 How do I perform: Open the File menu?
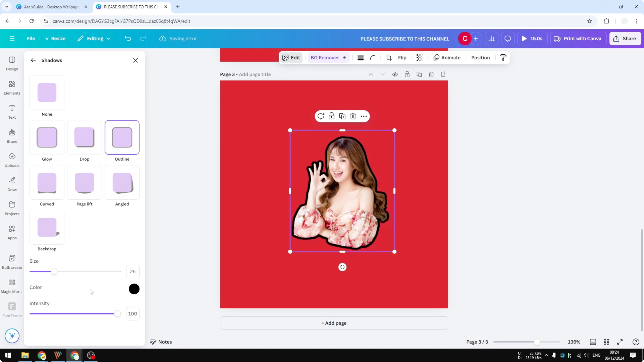(31, 38)
